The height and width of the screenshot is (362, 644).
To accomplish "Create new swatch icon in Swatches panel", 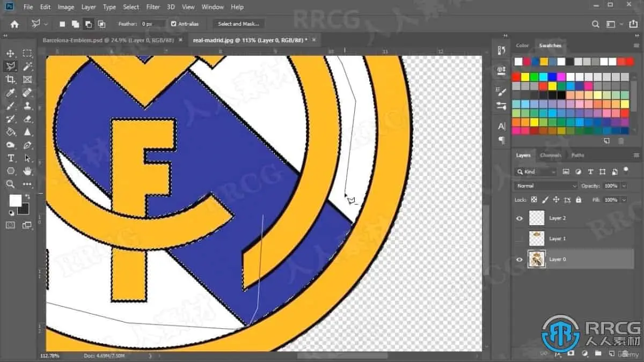I will (x=607, y=141).
